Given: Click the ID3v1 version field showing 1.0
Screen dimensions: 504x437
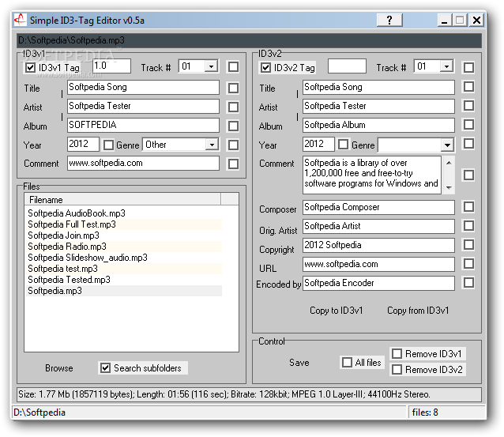Looking at the screenshot, I should [111, 66].
